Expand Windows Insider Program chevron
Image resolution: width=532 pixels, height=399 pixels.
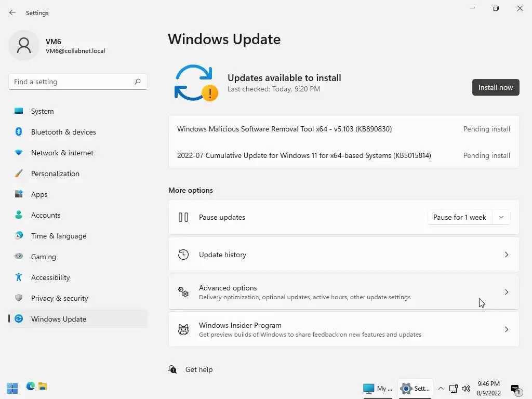(506, 329)
